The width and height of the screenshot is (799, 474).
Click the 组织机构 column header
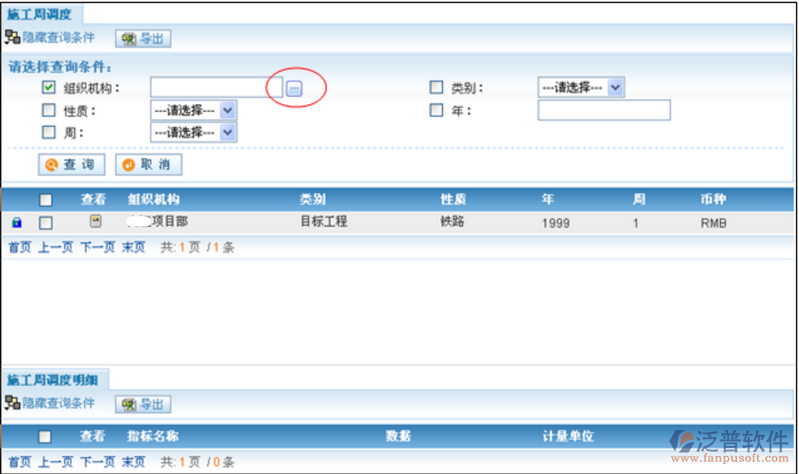coord(153,199)
